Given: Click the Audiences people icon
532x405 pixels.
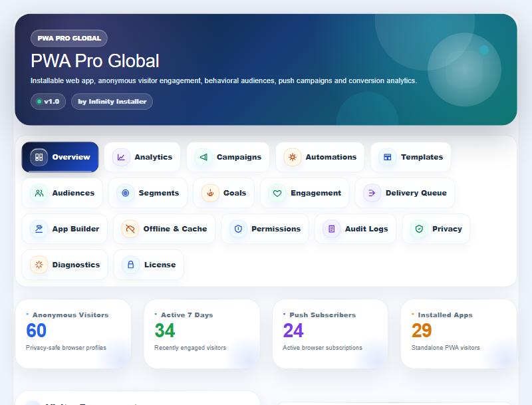Looking at the screenshot, I should tap(39, 193).
